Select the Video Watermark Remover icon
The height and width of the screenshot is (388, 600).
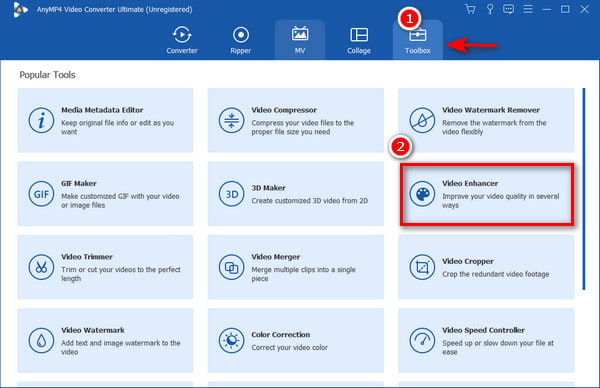tap(422, 121)
